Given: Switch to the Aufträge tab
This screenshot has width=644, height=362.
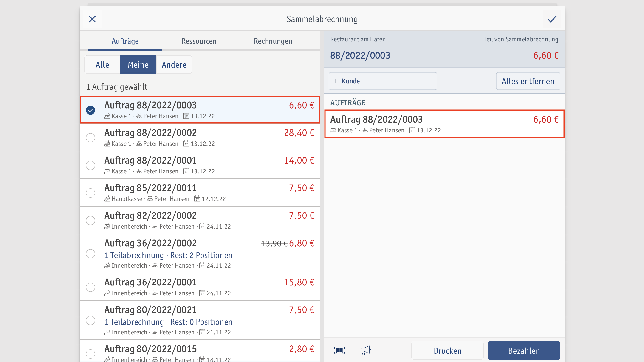Looking at the screenshot, I should (x=125, y=41).
